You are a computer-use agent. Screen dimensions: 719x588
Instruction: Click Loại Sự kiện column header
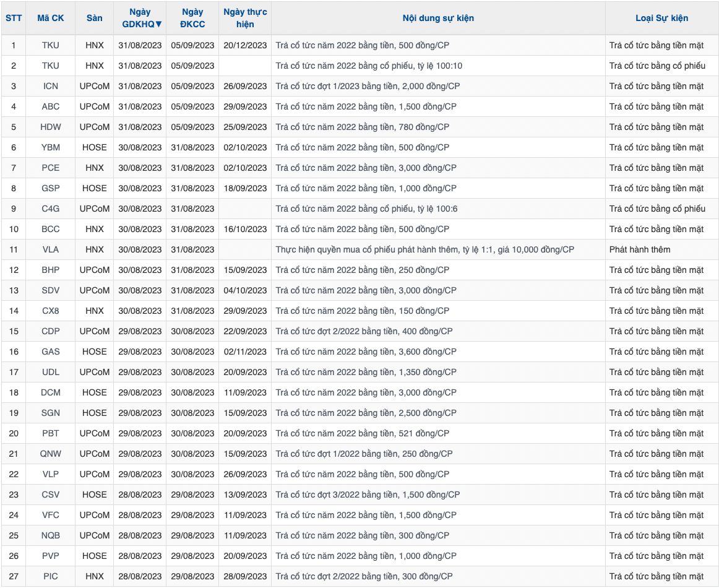661,18
